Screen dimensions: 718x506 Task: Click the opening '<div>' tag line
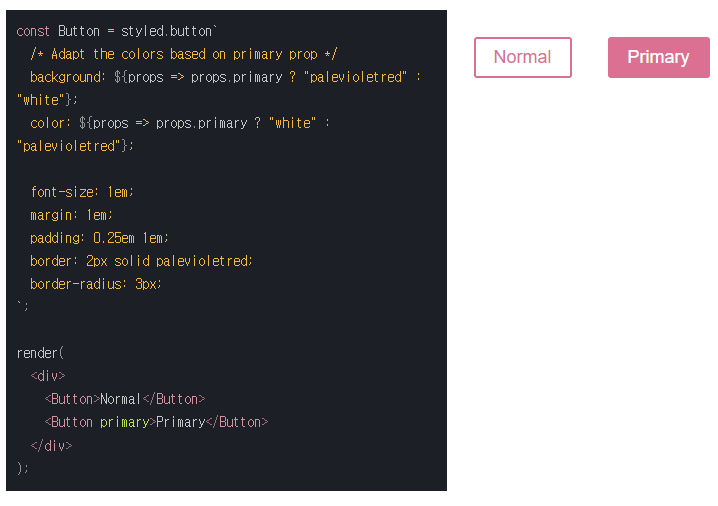coord(48,376)
